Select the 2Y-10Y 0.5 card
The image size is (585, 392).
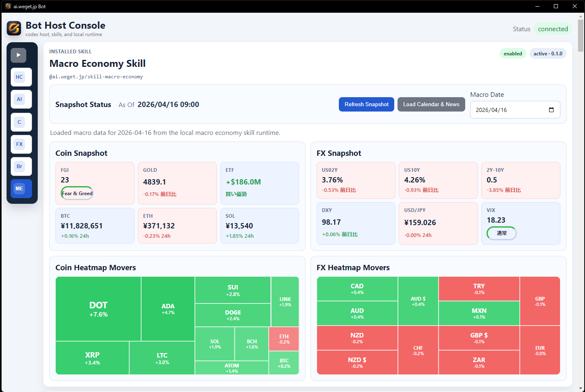tap(521, 180)
